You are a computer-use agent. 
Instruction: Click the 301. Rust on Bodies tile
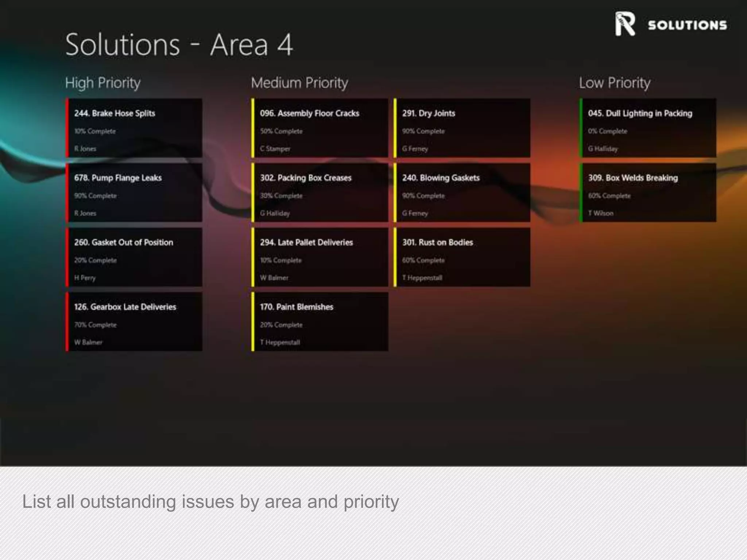pyautogui.click(x=462, y=257)
